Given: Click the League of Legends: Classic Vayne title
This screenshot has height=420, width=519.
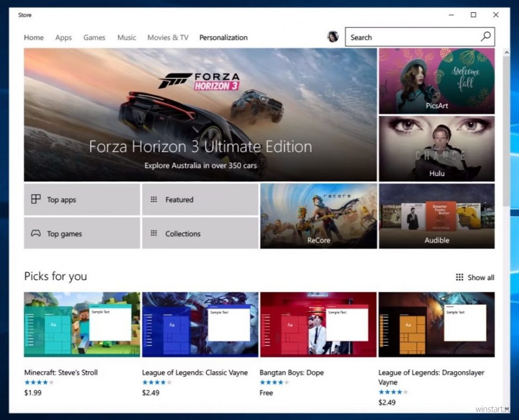Looking at the screenshot, I should point(195,372).
